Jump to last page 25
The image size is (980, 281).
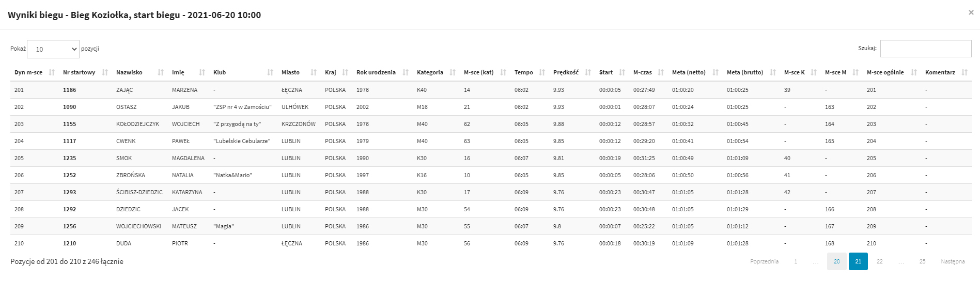[922, 261]
